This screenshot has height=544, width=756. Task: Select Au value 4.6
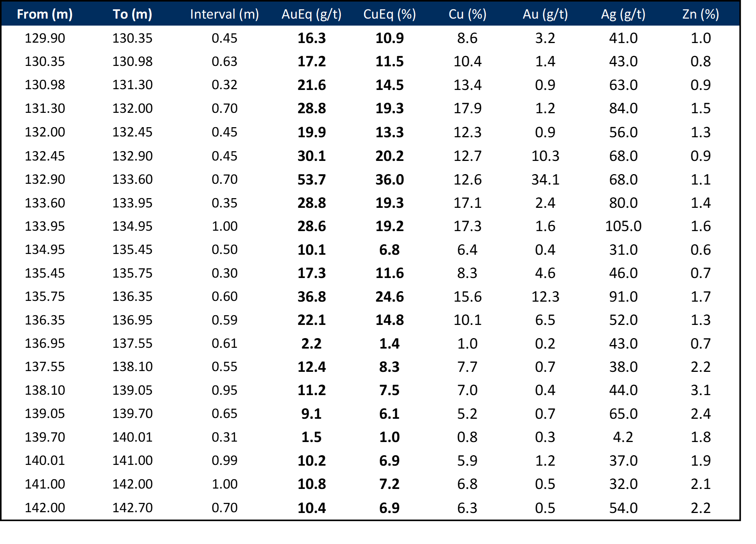point(545,273)
